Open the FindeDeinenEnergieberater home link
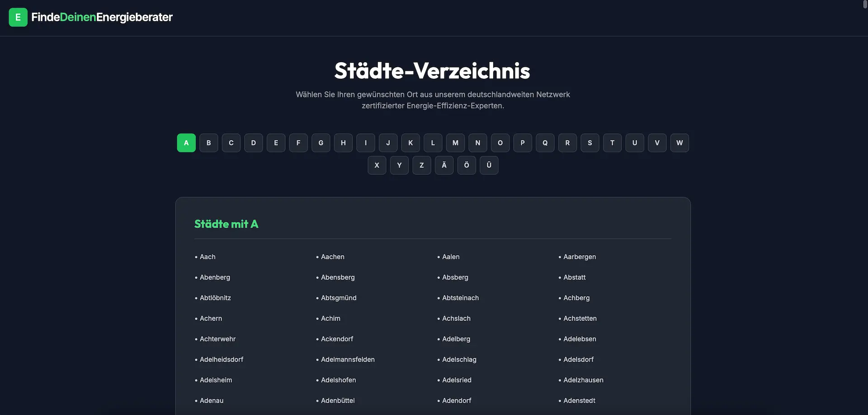Viewport: 868px width, 415px height. pyautogui.click(x=102, y=17)
